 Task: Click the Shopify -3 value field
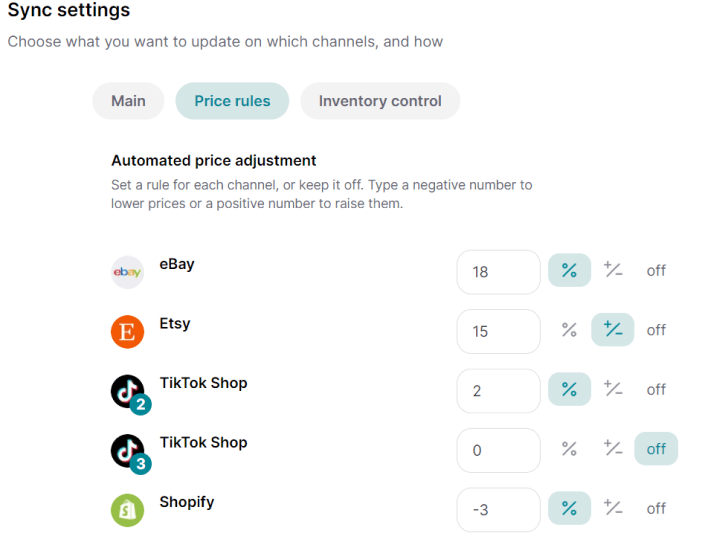(x=498, y=510)
